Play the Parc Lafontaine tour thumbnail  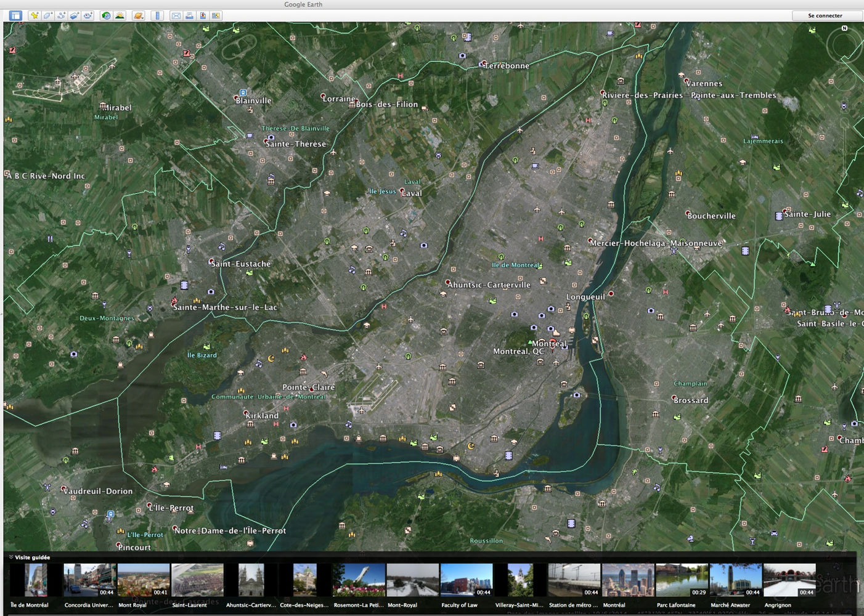pos(682,580)
